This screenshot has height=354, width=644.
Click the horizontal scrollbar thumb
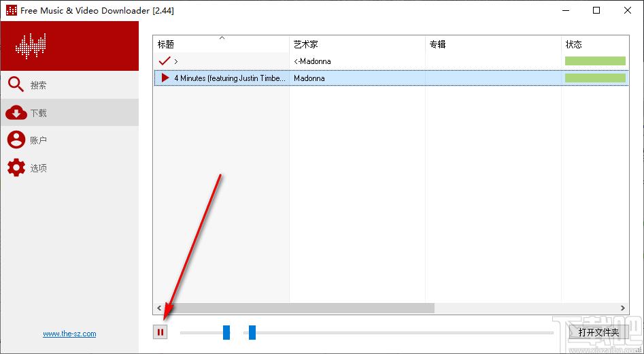300,308
